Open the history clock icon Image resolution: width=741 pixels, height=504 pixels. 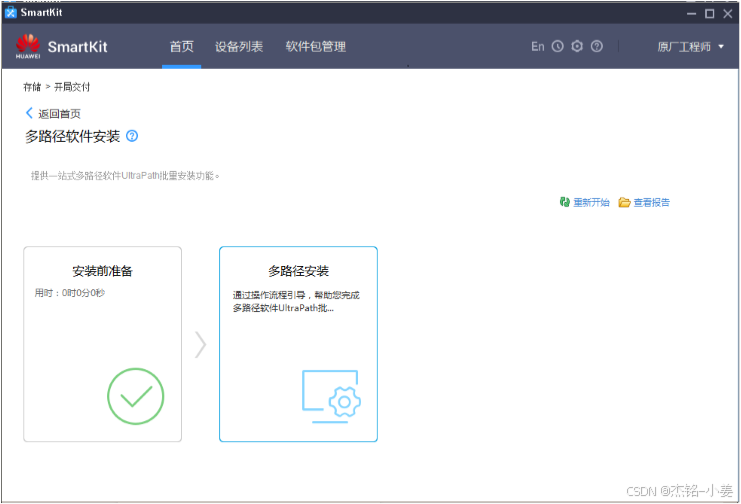(x=558, y=46)
